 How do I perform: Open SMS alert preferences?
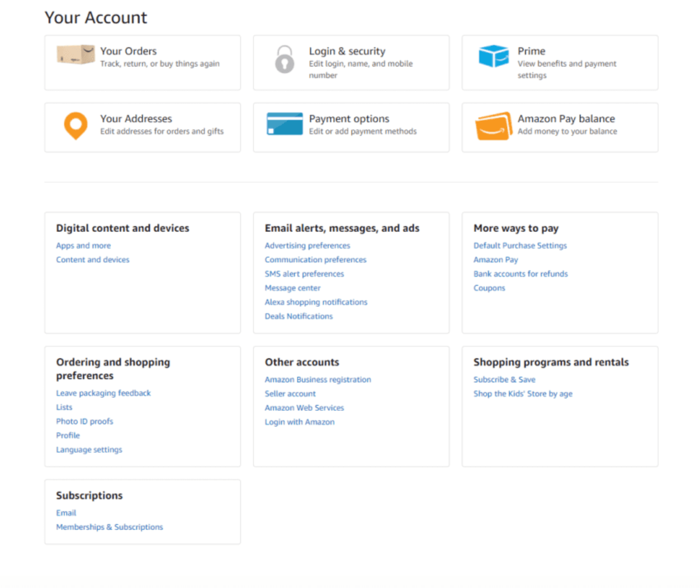(304, 274)
